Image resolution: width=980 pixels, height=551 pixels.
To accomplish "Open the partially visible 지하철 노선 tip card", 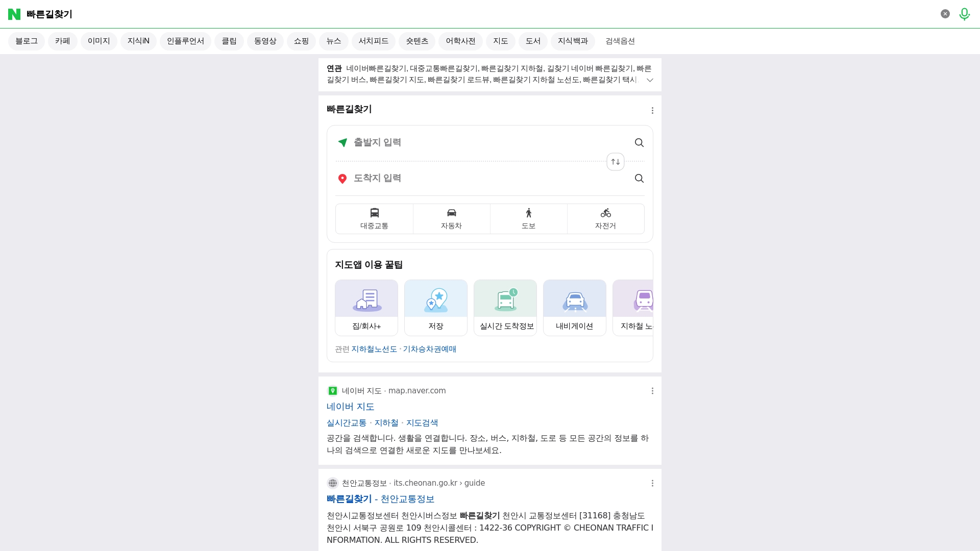I will (x=633, y=308).
